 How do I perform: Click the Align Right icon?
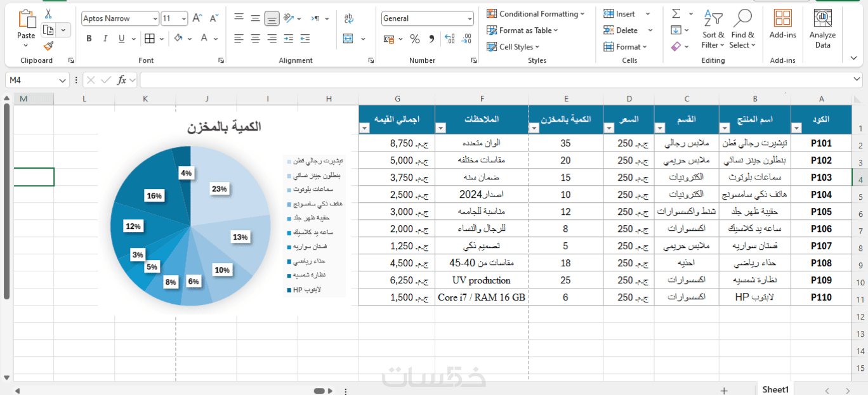[272, 39]
